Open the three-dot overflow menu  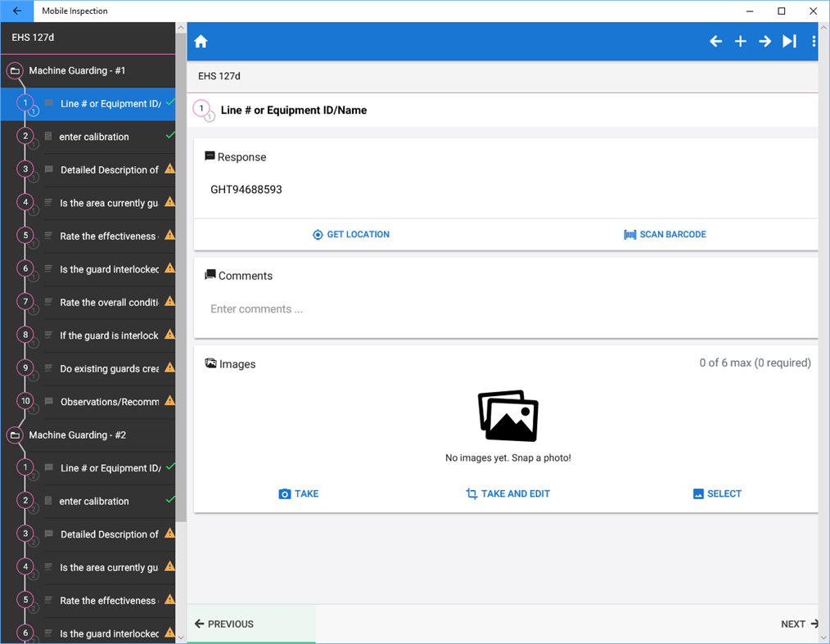813,40
